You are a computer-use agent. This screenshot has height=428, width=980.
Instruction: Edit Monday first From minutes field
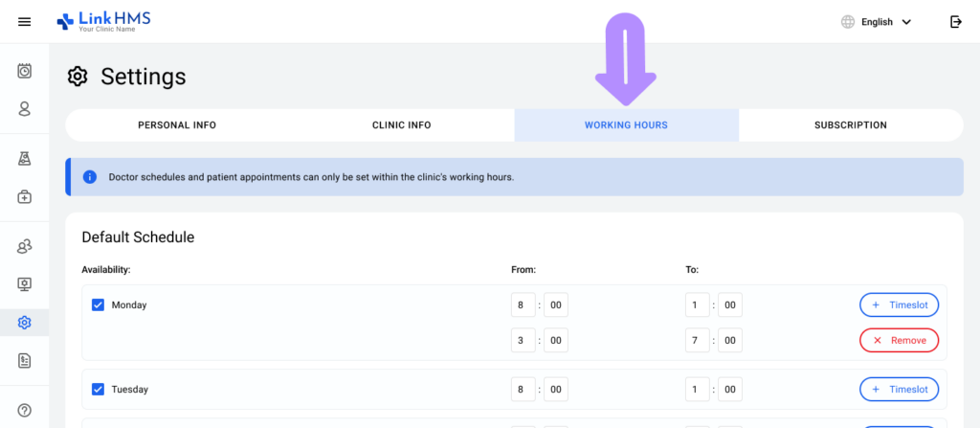coord(556,304)
